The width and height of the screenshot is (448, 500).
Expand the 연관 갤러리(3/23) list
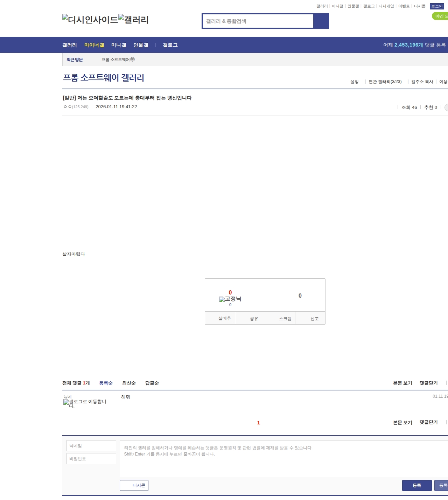[385, 82]
